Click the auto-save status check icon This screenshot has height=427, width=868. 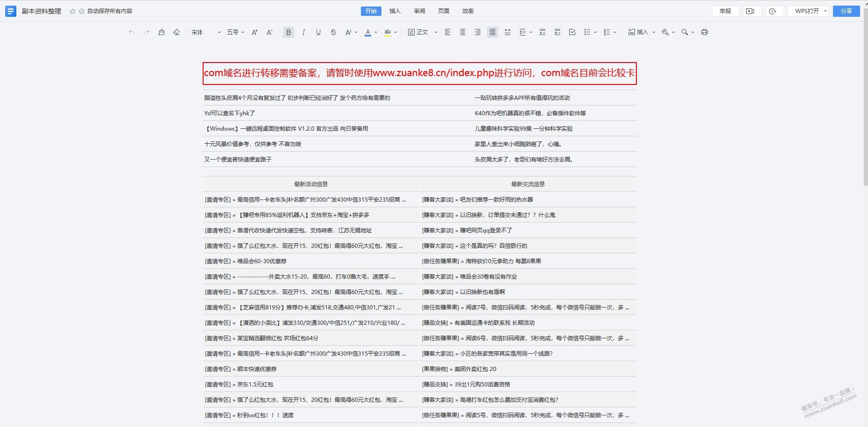click(82, 11)
